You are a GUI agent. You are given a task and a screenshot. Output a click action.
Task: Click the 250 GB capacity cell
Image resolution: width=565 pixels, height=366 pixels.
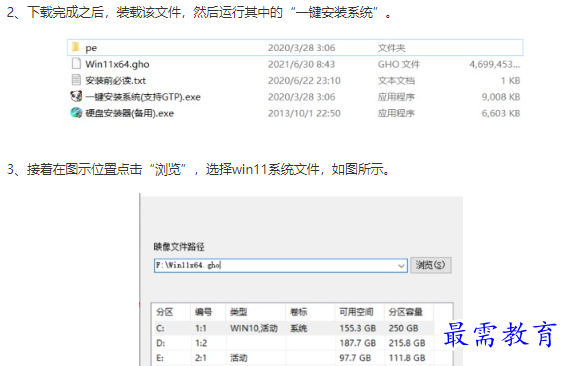[403, 328]
